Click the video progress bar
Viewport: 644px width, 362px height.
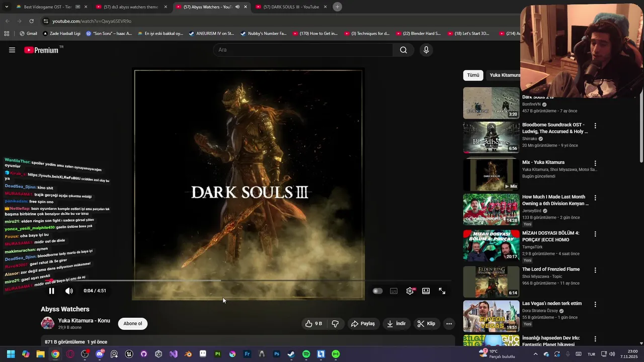[x=249, y=281]
